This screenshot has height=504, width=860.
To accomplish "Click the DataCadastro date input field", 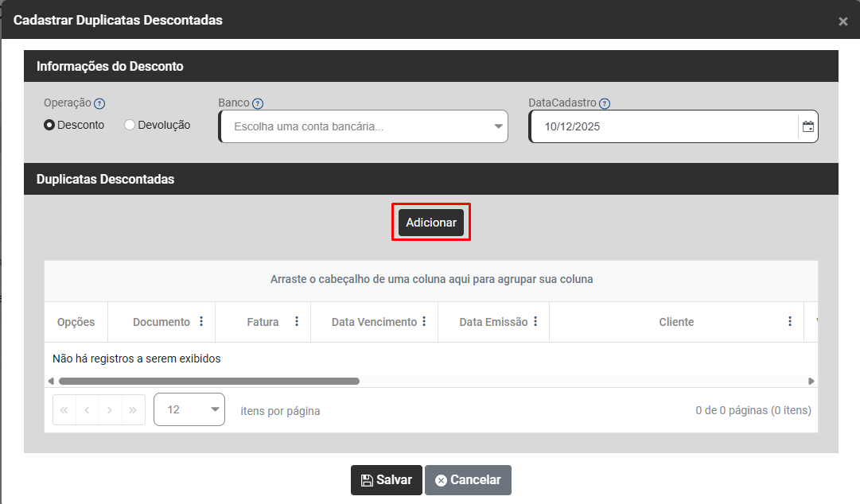I will click(x=662, y=126).
